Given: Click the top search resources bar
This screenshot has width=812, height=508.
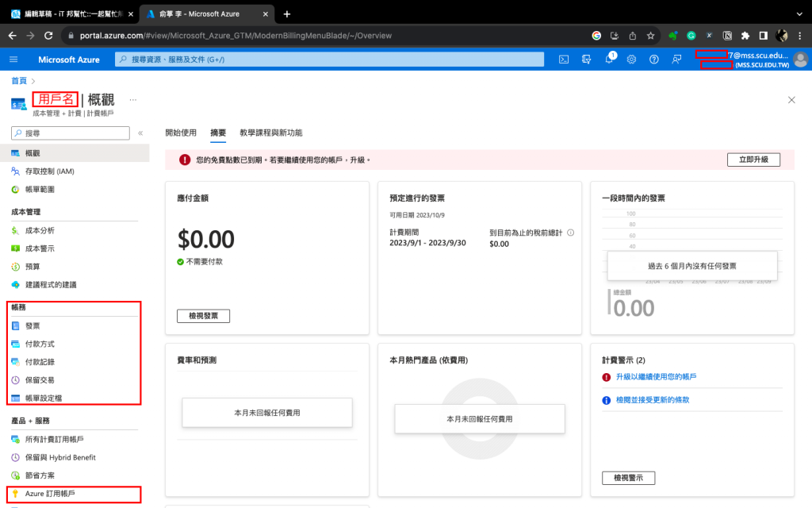Looking at the screenshot, I should [329, 60].
